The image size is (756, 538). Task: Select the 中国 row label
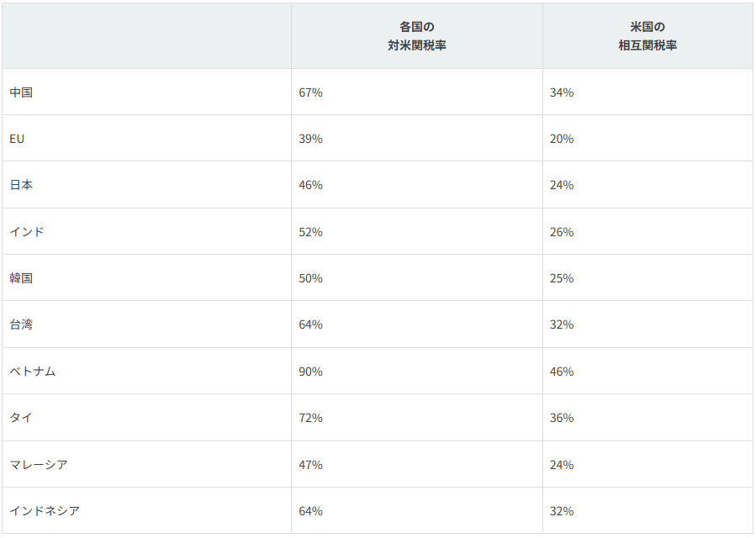21,92
